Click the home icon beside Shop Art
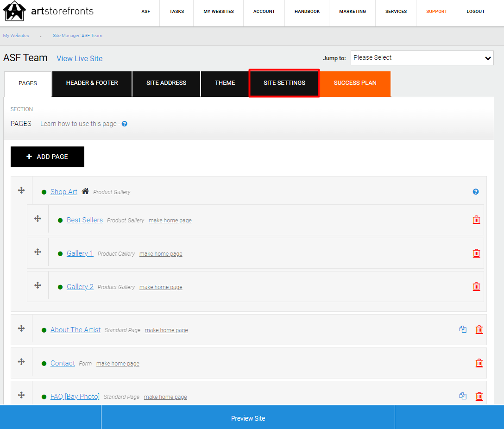504x429 pixels. [85, 191]
